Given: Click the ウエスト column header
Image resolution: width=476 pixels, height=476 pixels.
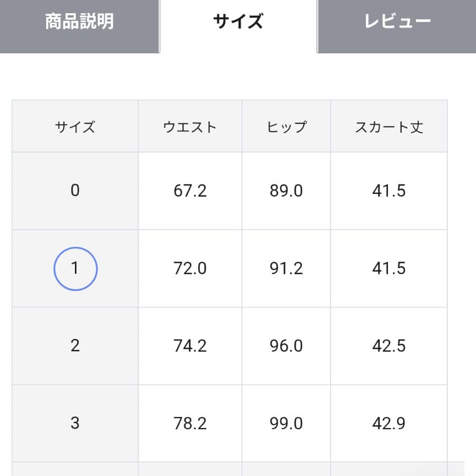Looking at the screenshot, I should (x=190, y=126).
